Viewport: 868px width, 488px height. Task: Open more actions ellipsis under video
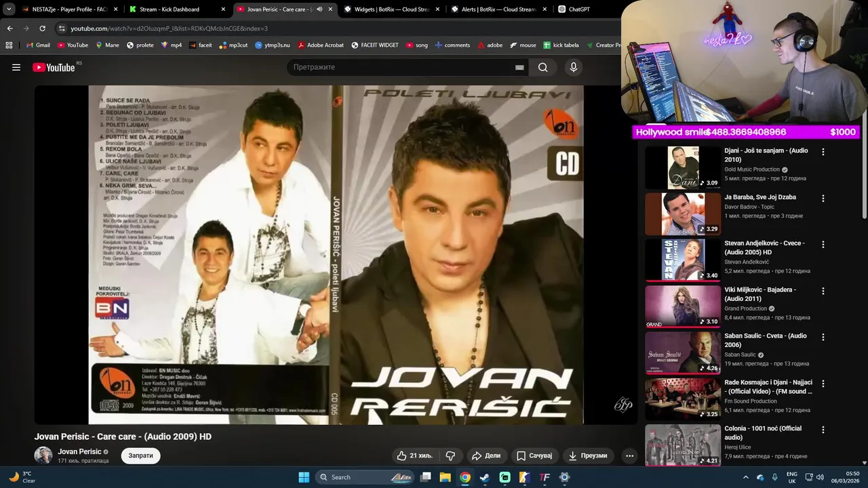pos(629,455)
